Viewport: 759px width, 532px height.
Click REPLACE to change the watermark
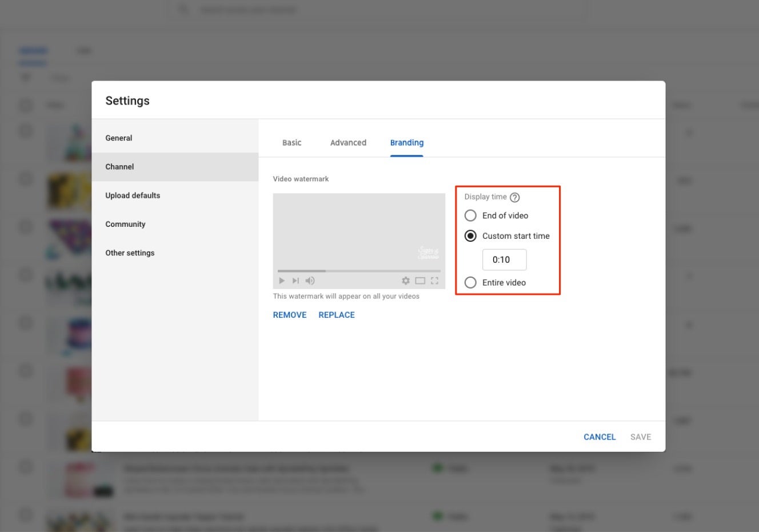pyautogui.click(x=336, y=314)
